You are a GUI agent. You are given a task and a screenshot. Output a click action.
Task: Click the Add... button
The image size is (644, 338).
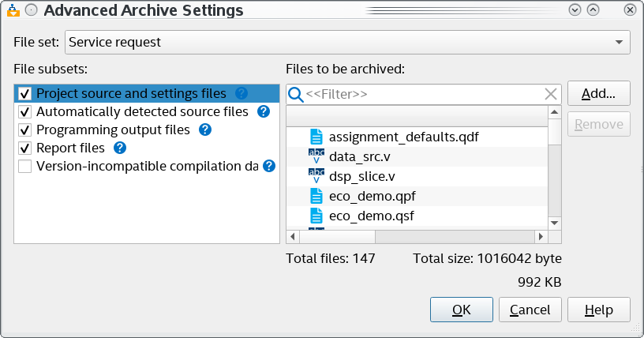click(x=598, y=93)
